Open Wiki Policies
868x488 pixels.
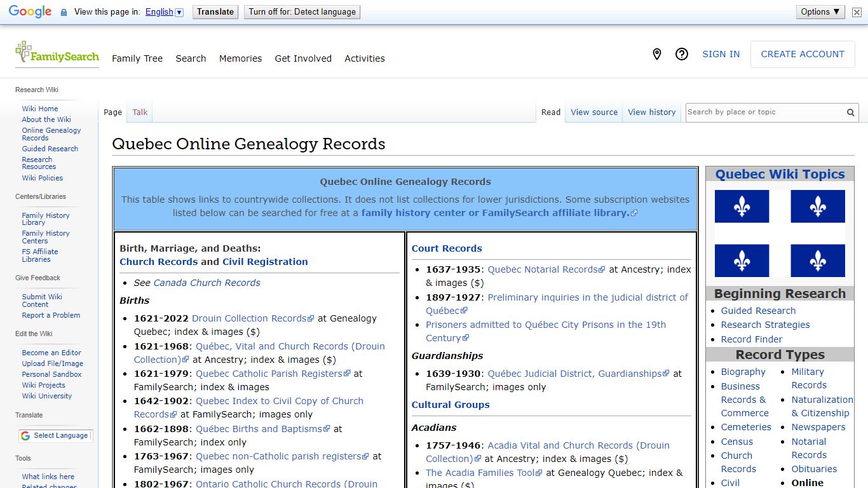(43, 178)
